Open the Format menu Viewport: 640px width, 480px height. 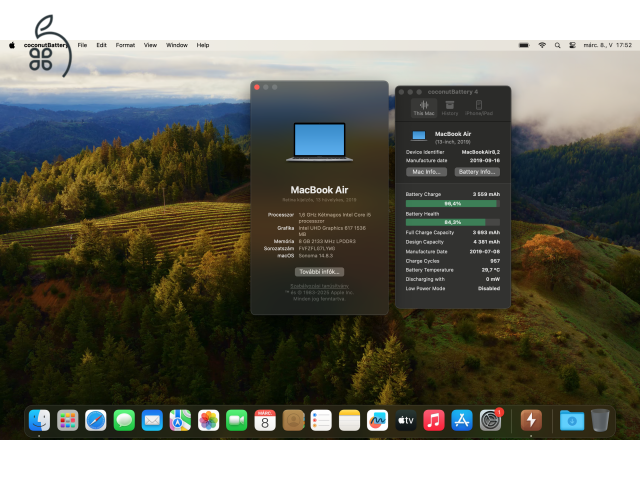[x=125, y=45]
